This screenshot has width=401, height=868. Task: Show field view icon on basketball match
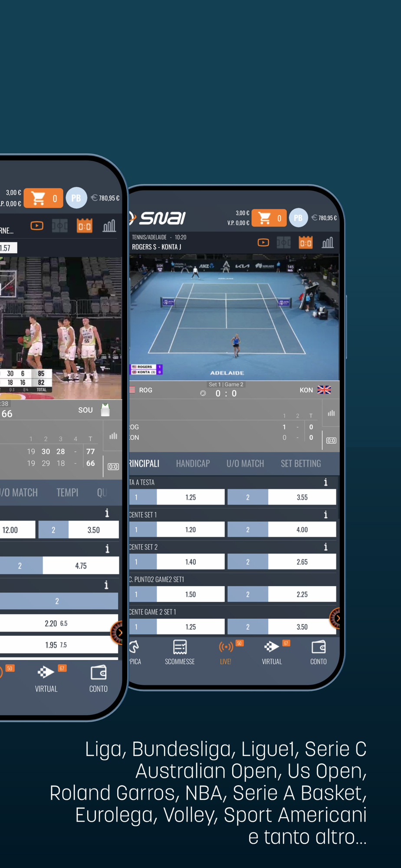click(x=60, y=226)
